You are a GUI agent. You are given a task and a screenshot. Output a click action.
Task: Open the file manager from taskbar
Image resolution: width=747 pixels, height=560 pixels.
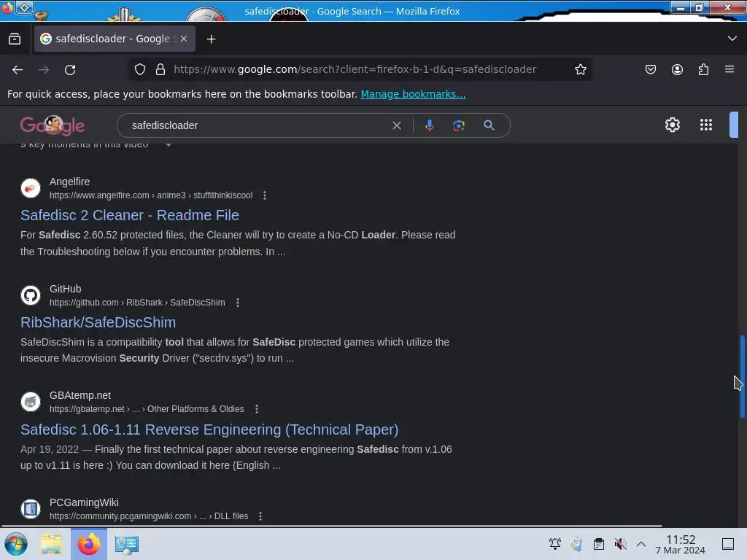51,544
